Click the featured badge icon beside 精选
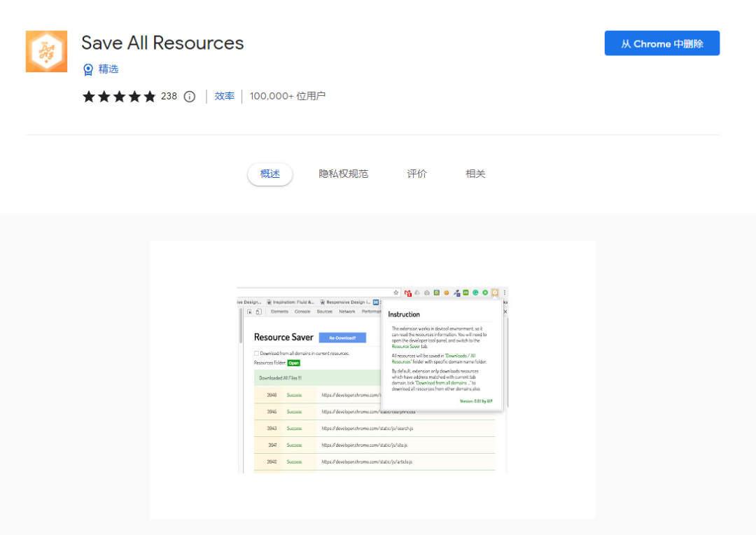The width and height of the screenshot is (756, 535). [88, 69]
